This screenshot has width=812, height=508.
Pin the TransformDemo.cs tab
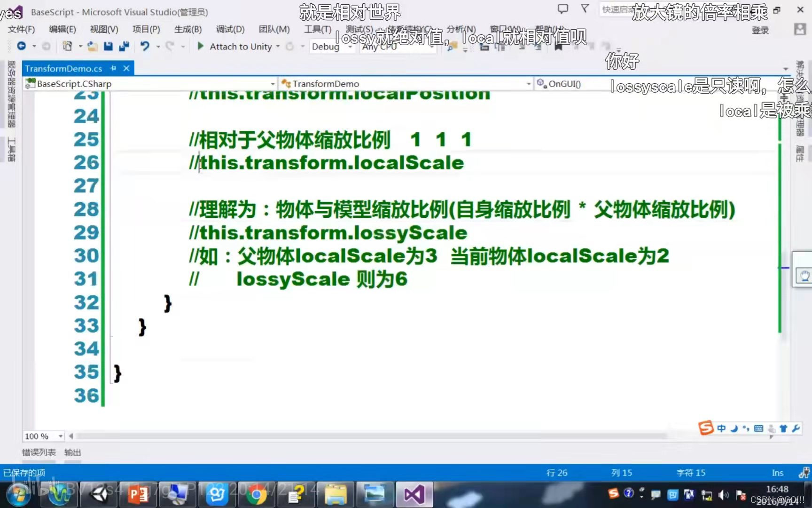113,68
